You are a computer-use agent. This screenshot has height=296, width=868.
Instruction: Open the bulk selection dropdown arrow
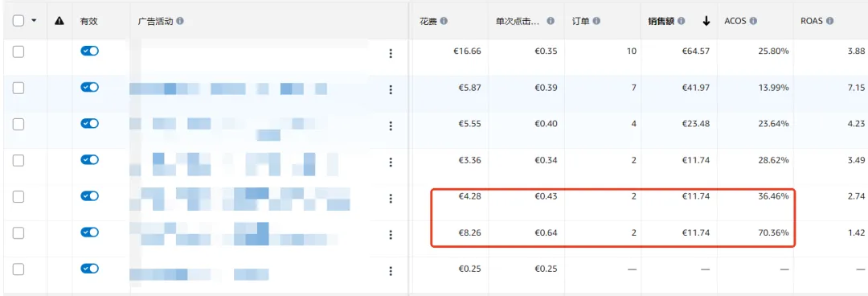(35, 20)
